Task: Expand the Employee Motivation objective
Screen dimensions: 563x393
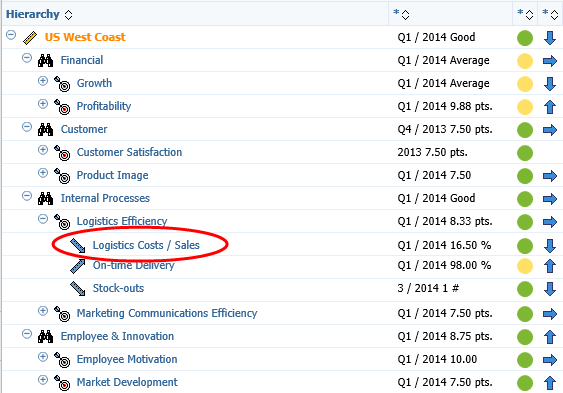Action: (x=43, y=357)
